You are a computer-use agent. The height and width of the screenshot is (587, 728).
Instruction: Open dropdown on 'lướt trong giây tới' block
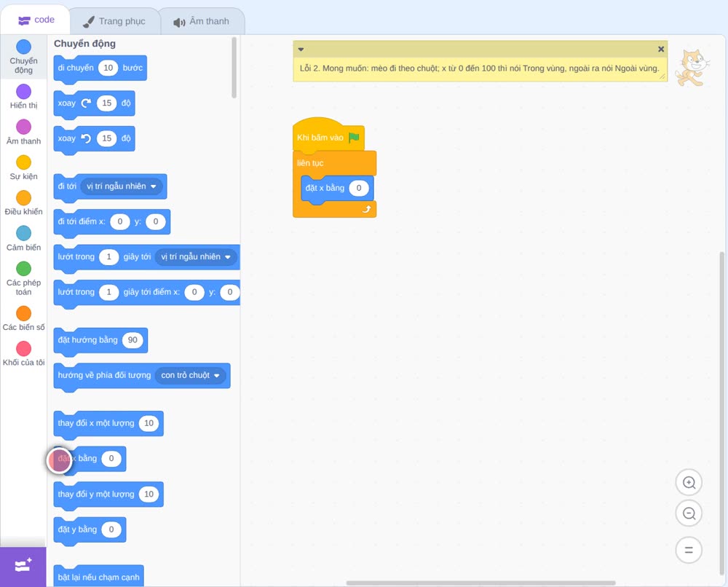click(196, 257)
